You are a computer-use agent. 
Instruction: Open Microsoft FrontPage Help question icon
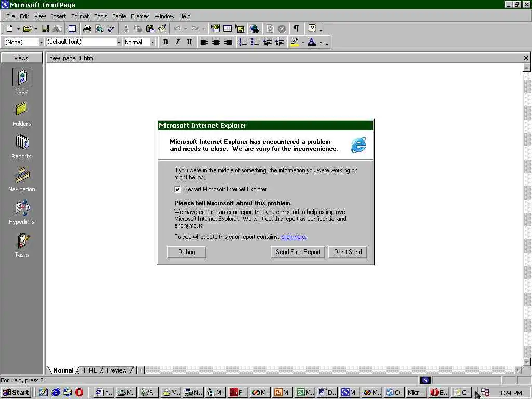[312, 29]
